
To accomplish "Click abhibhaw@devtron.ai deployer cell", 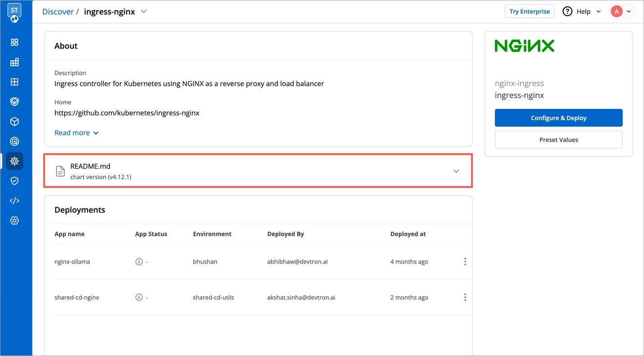I will coord(297,262).
